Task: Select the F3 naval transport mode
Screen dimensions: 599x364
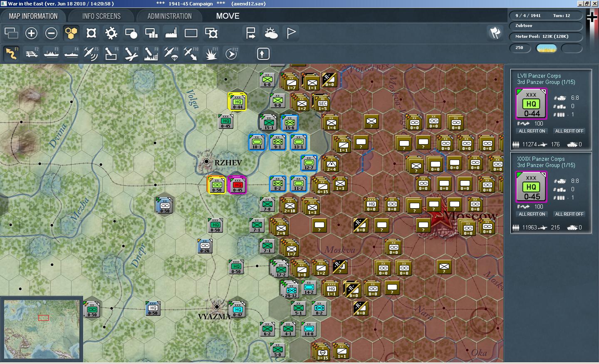Action: 51,54
